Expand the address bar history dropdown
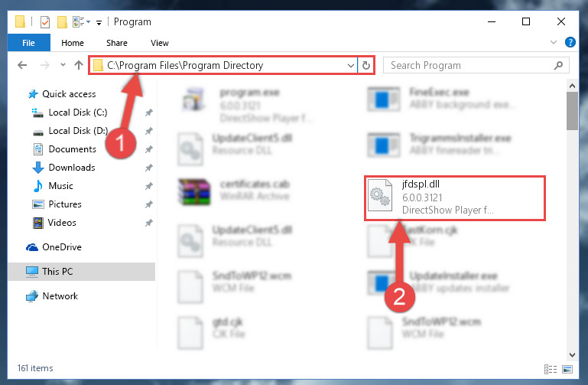The image size is (588, 385). tap(351, 66)
